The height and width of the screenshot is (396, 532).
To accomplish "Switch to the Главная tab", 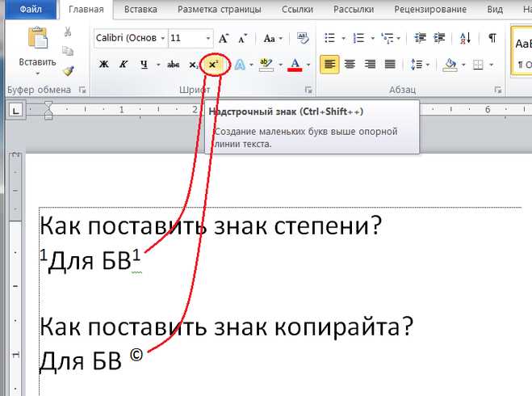I will tap(86, 10).
